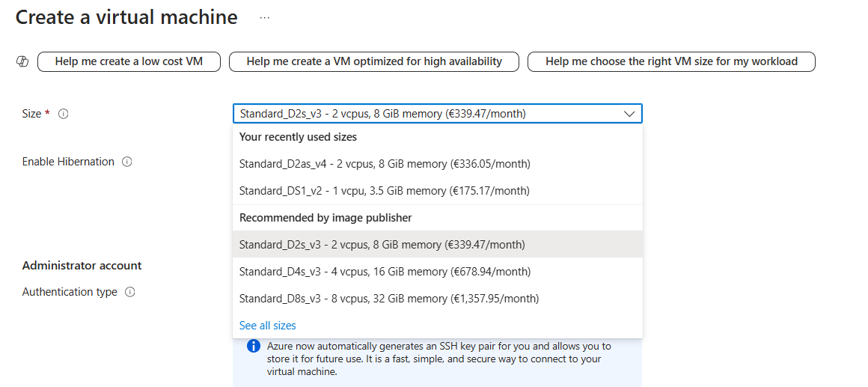Click Help me create a VM for high availability
The image size is (868, 387).
pos(373,61)
